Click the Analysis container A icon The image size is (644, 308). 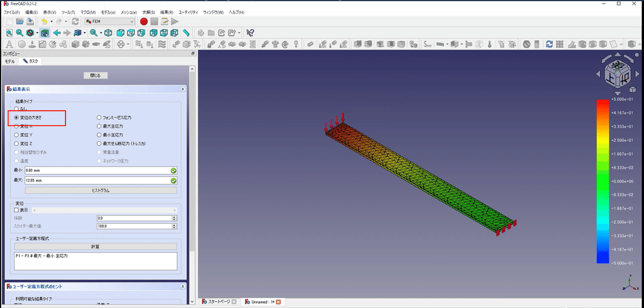(9, 44)
